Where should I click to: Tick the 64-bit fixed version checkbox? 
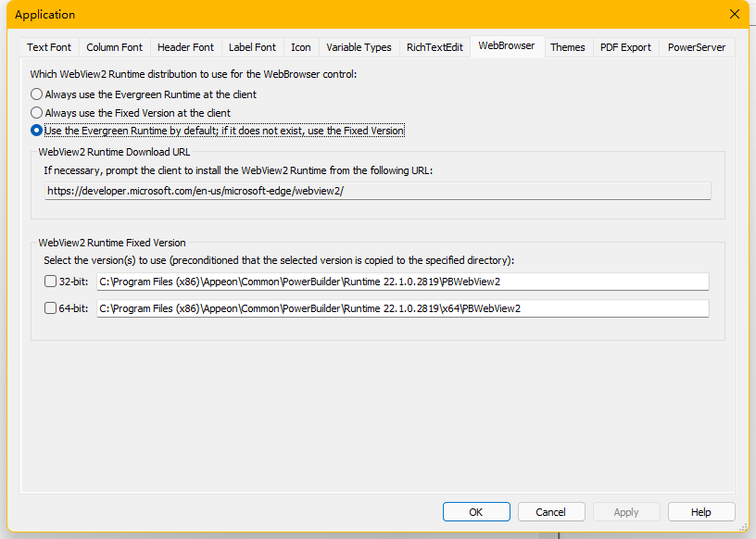point(50,308)
